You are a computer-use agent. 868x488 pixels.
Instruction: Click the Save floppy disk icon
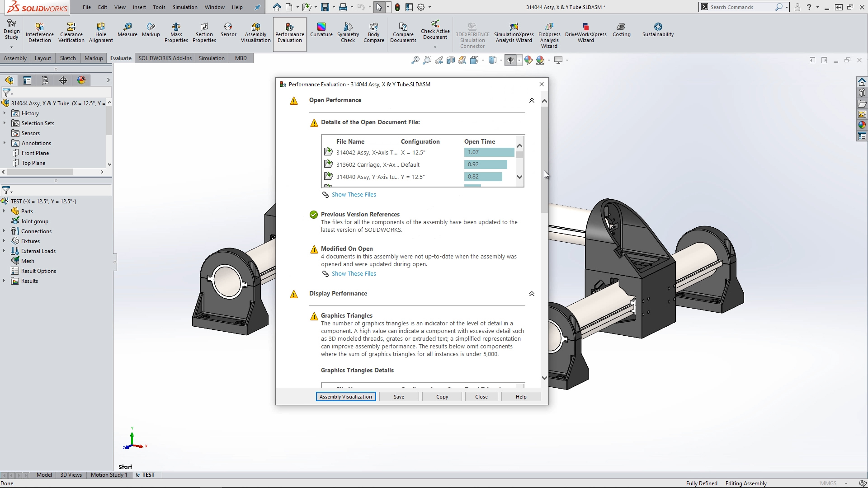325,7
